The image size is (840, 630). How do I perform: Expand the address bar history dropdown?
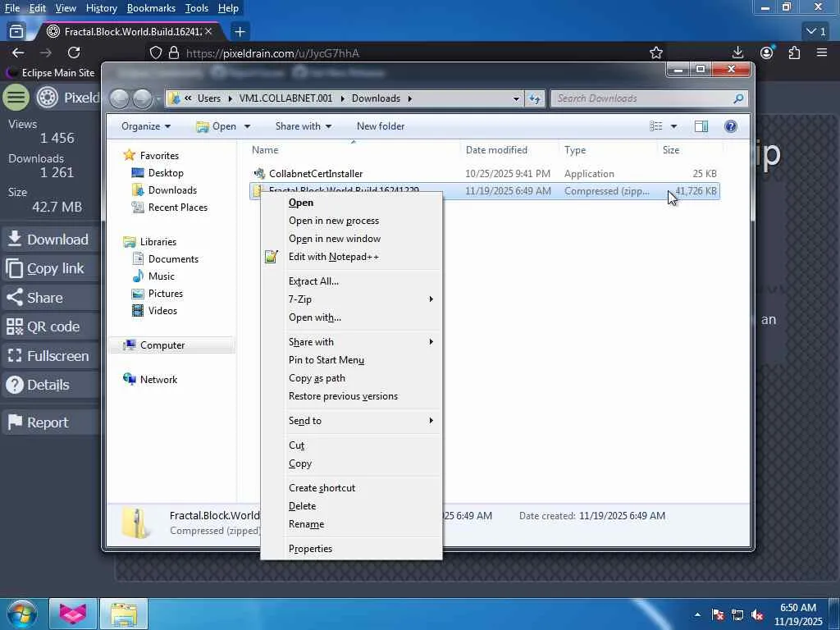point(516,98)
